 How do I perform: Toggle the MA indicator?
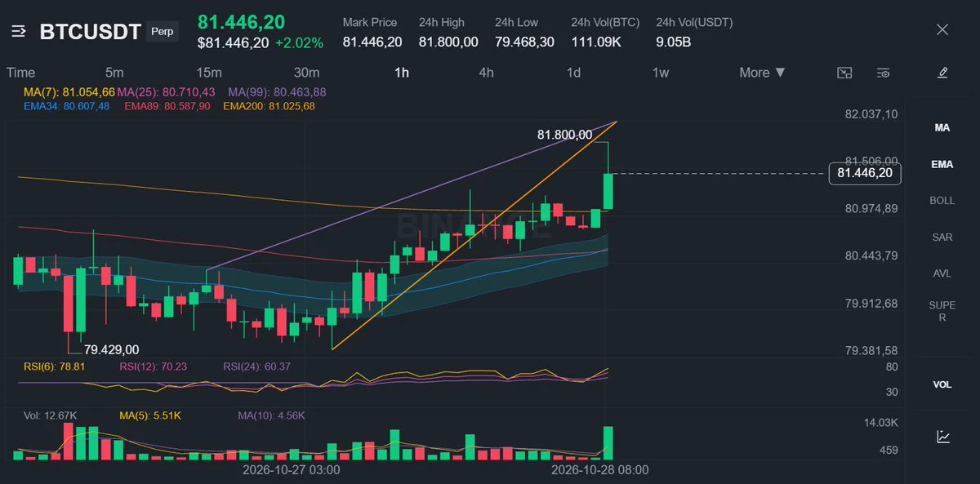coord(942,127)
